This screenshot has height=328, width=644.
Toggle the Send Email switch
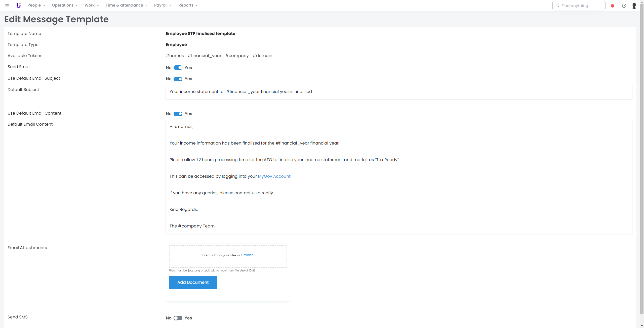pos(178,68)
